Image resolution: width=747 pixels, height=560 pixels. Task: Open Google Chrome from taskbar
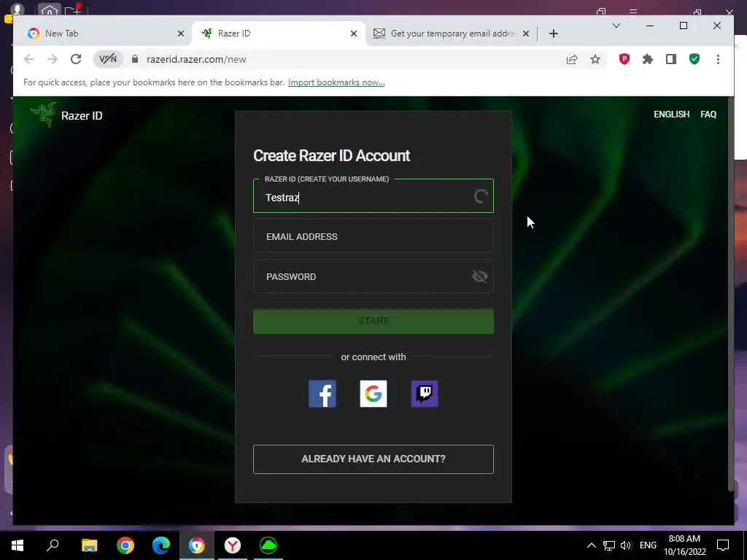[125, 545]
